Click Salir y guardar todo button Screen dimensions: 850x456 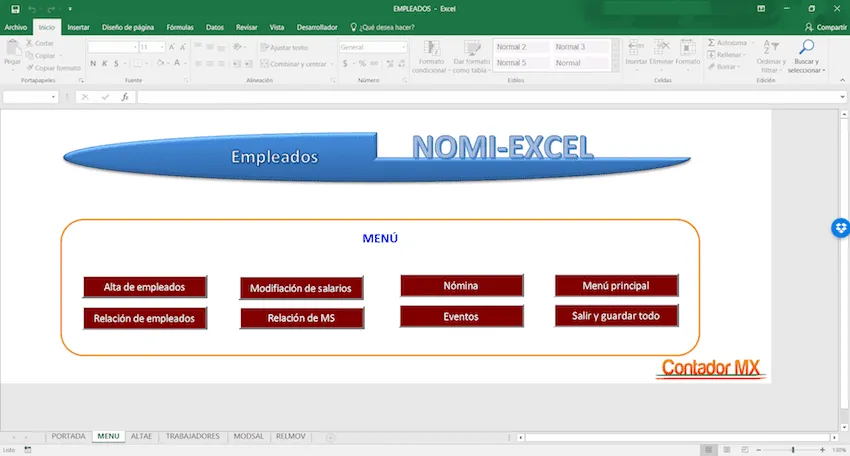(x=616, y=316)
